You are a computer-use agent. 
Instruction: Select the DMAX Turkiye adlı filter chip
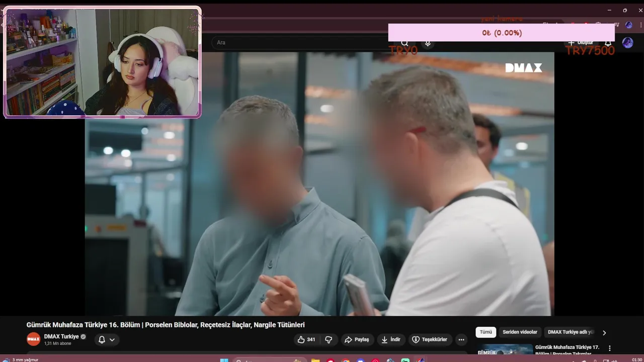[x=571, y=332]
